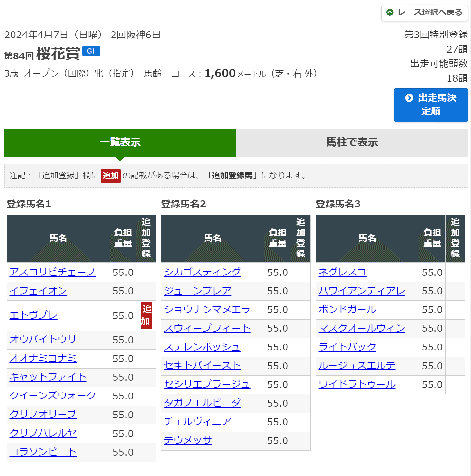
Task: Open horse link ステレンボッシュ
Action: (202, 347)
